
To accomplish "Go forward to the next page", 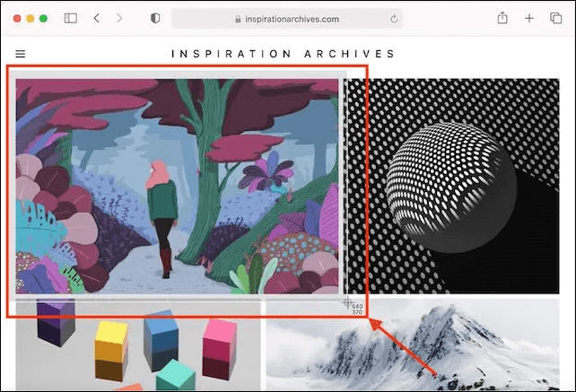I will tap(119, 18).
